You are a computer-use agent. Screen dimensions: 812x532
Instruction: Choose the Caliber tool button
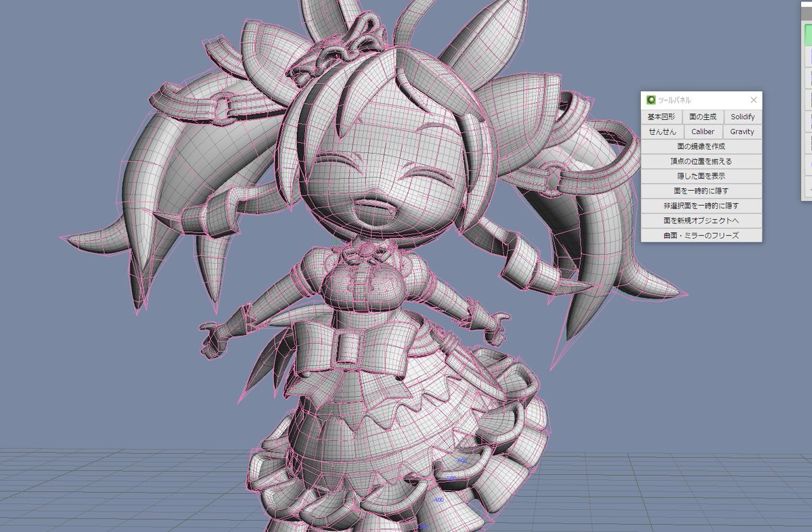(x=703, y=131)
